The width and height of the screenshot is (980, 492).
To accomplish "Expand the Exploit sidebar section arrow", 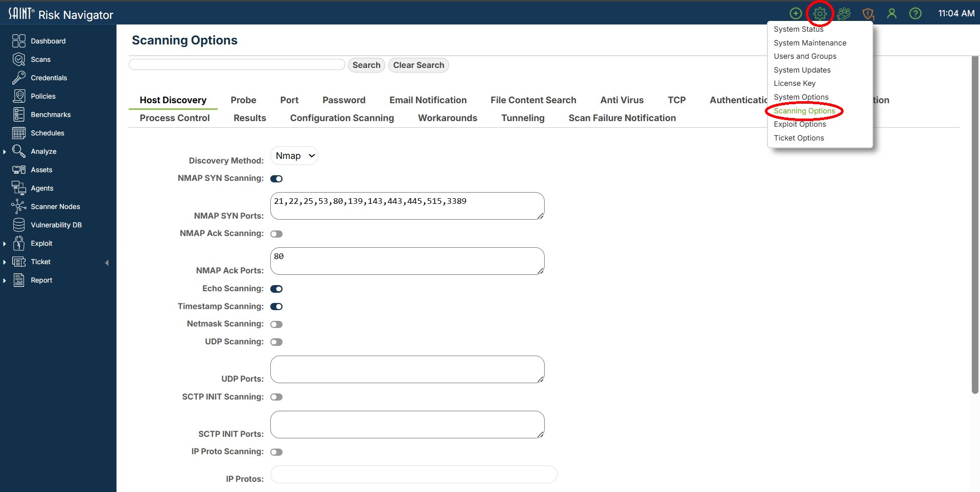I will [5, 244].
